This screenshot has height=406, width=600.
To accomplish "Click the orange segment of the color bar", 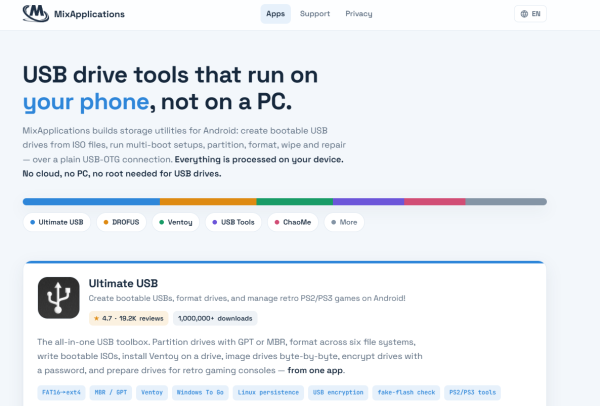I will [208, 202].
